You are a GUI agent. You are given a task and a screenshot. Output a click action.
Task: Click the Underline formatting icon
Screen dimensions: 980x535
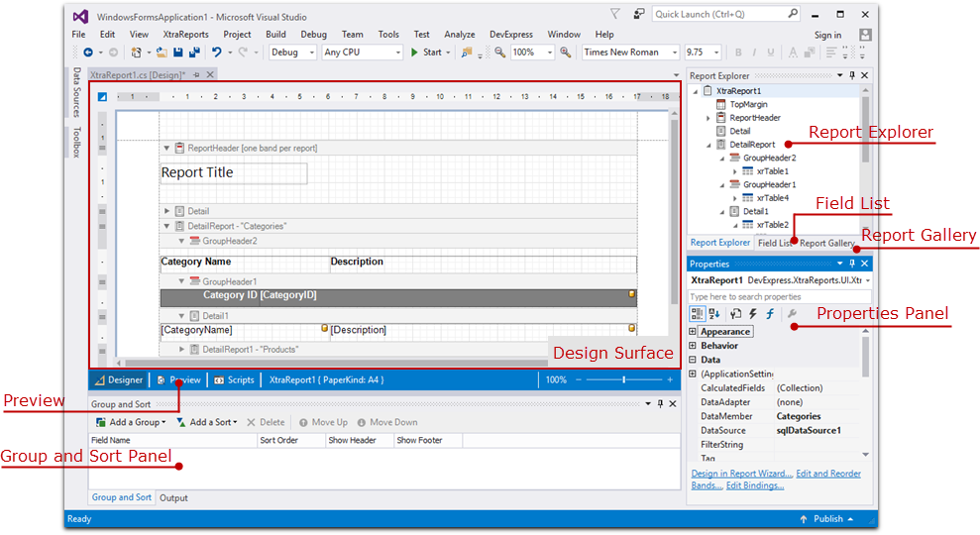coord(771,53)
